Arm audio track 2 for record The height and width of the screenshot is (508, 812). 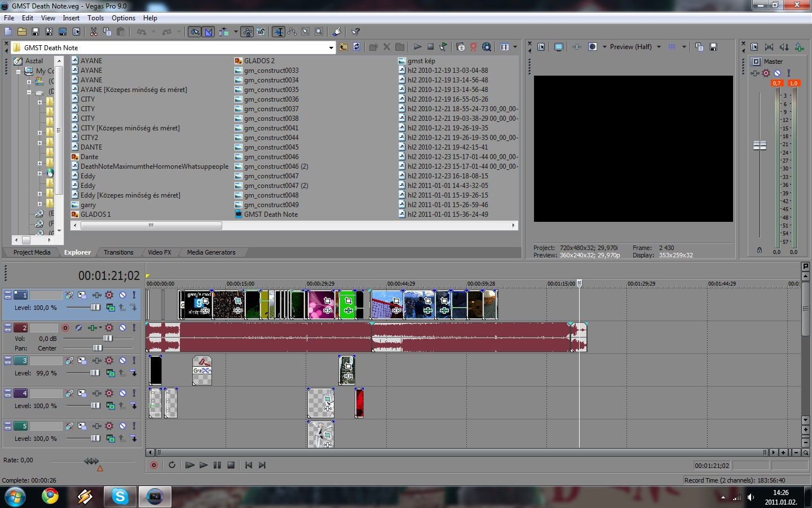click(x=65, y=327)
